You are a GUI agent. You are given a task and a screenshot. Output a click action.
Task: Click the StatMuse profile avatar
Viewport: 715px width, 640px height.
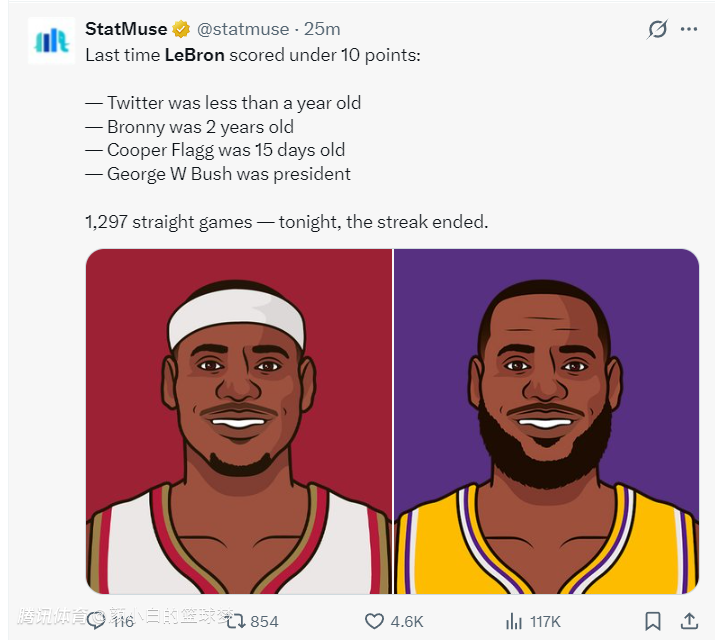[x=51, y=41]
